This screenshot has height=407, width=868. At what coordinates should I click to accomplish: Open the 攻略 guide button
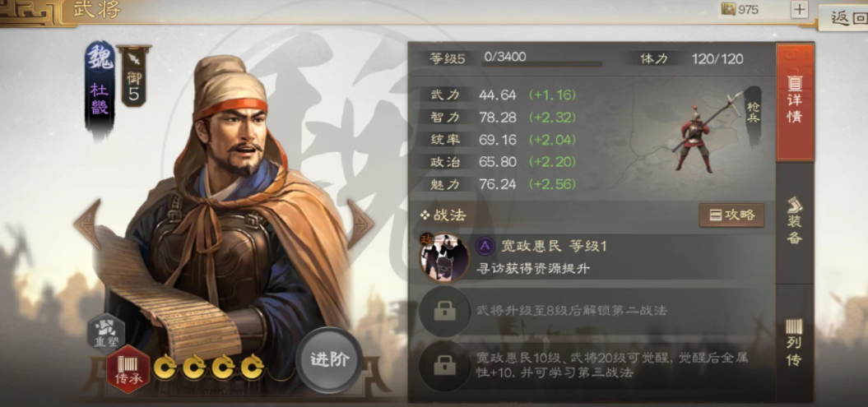click(731, 215)
